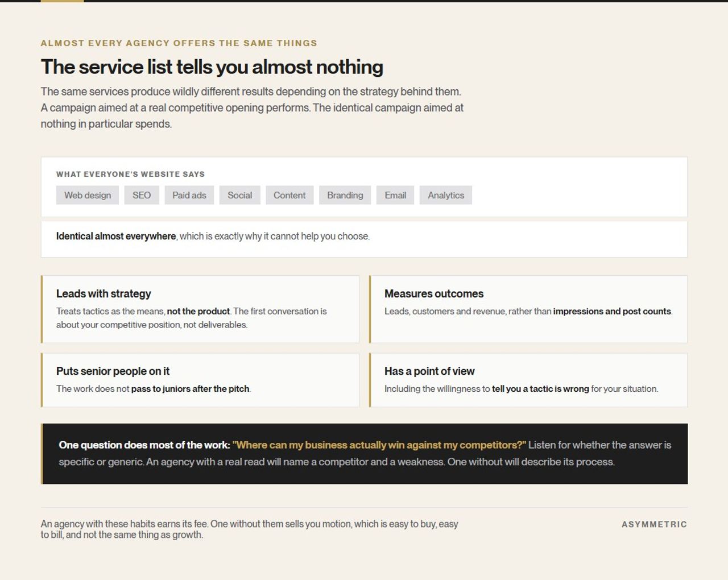Click the Email tag
Image resolution: width=728 pixels, height=580 pixels.
[395, 195]
